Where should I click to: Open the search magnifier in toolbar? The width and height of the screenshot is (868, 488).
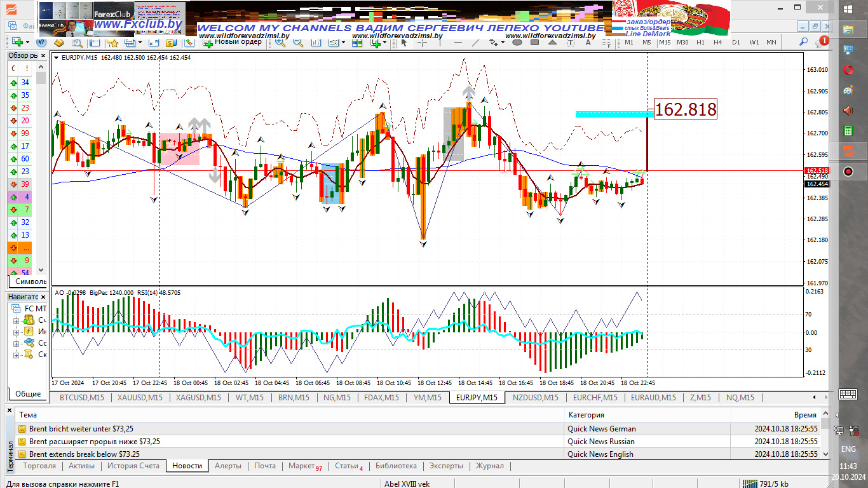(803, 42)
